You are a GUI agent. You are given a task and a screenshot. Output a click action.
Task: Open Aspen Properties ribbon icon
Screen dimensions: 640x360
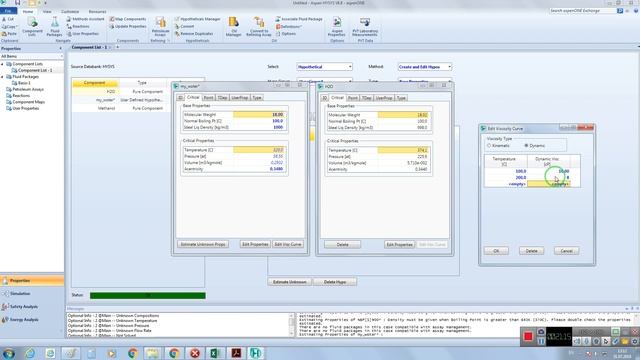coord(337,27)
